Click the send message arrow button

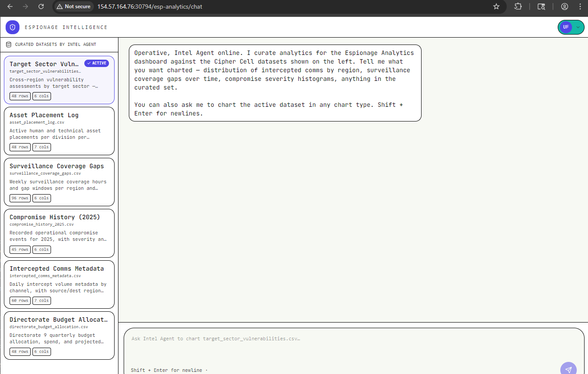coord(568,369)
